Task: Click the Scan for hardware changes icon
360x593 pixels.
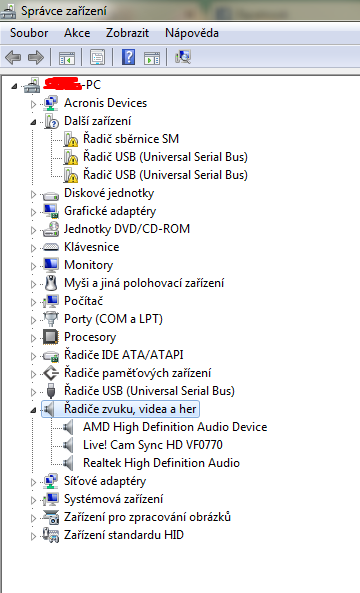Action: tap(183, 57)
